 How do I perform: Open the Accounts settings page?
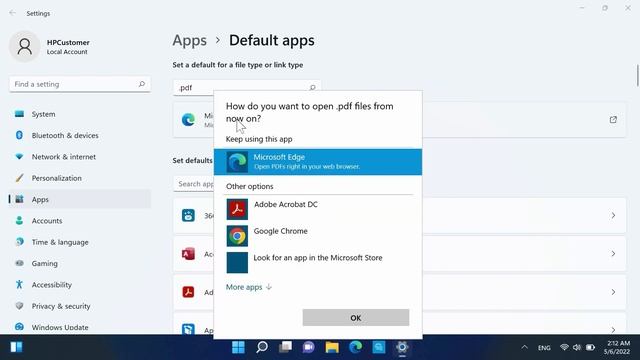coord(80,221)
